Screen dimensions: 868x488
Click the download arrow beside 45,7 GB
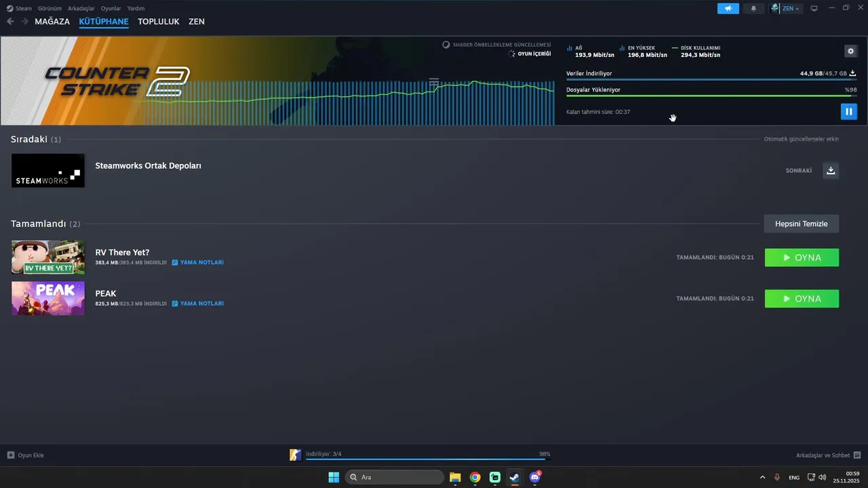pyautogui.click(x=853, y=73)
